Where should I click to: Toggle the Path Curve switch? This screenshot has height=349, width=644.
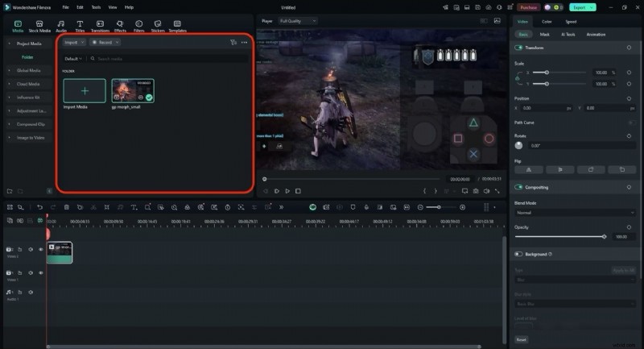[x=632, y=123]
